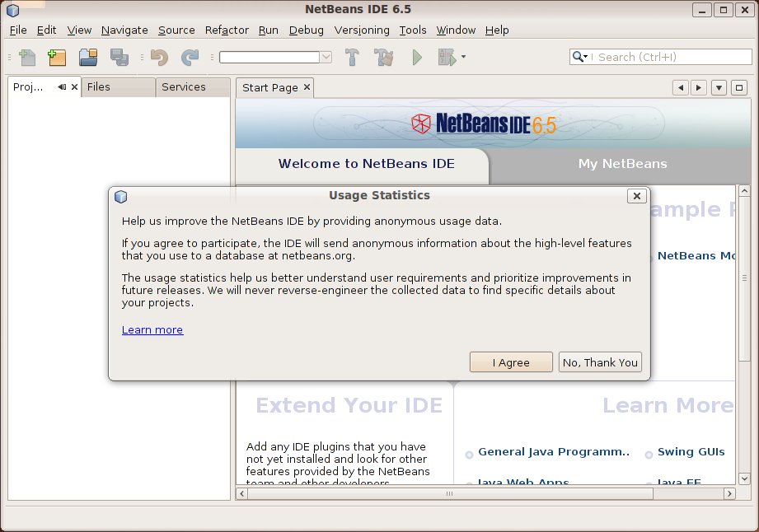Open the Learn more link
The image size is (759, 532).
tap(152, 330)
